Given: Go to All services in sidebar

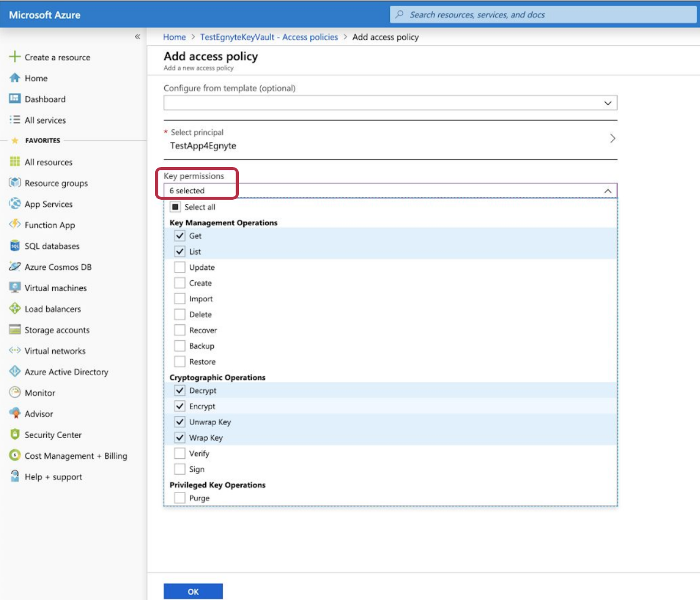Looking at the screenshot, I should [45, 120].
